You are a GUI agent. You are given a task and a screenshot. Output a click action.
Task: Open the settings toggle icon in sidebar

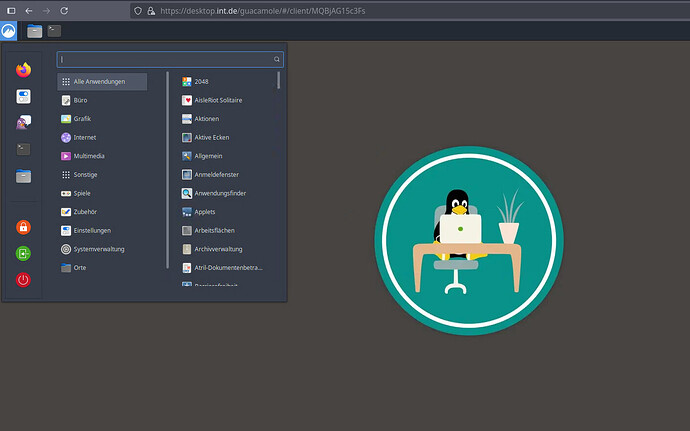point(23,96)
